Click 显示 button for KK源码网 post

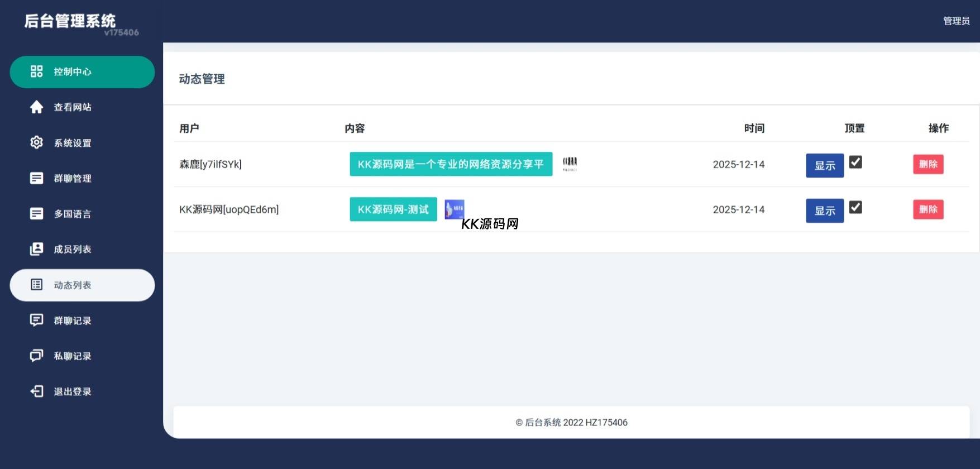pos(824,210)
